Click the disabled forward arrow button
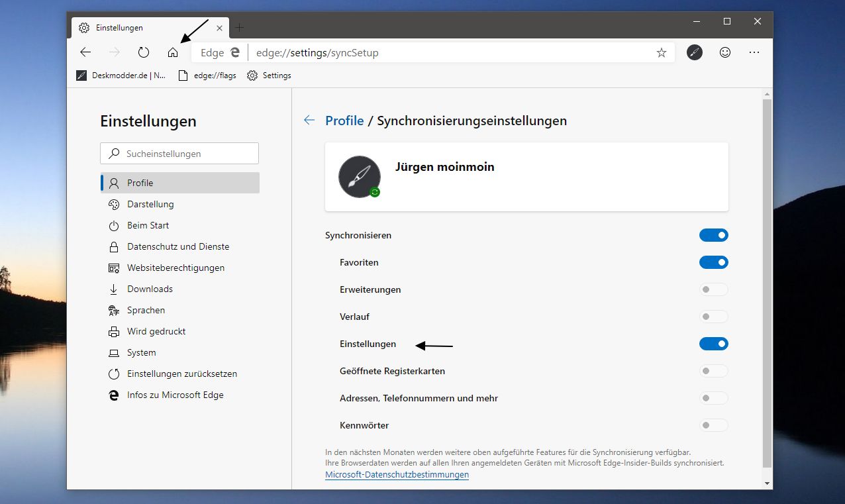The height and width of the screenshot is (504, 845). point(115,52)
